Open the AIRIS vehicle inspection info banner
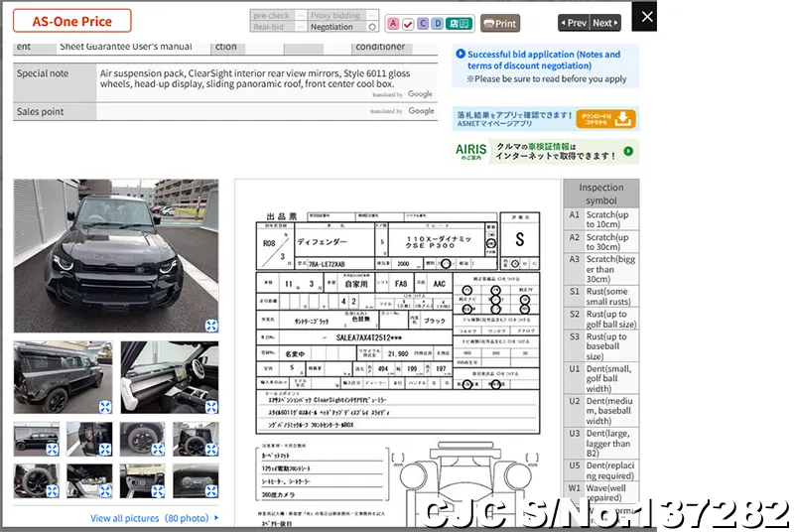This screenshot has width=794, height=532. coord(545,151)
